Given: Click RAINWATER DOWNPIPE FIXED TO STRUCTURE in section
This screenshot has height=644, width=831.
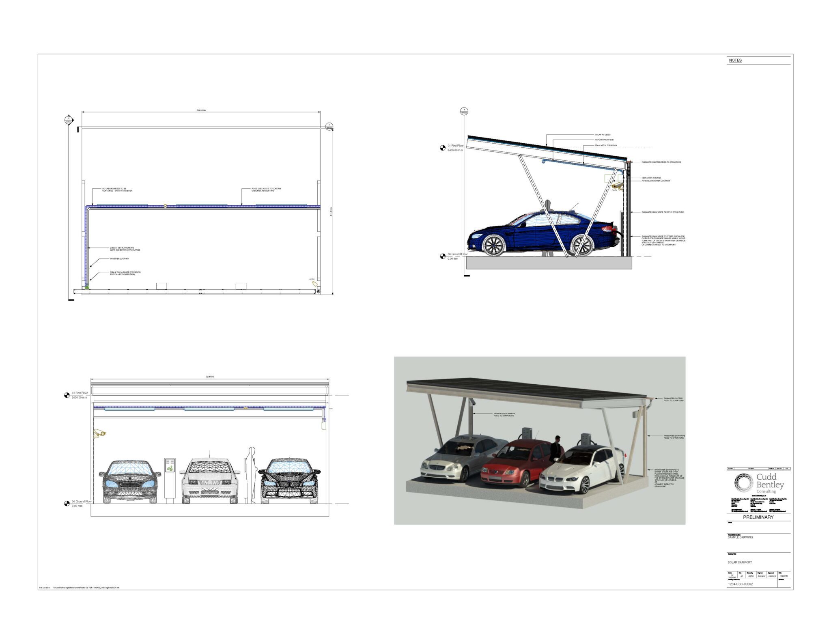Looking at the screenshot, I should (663, 212).
